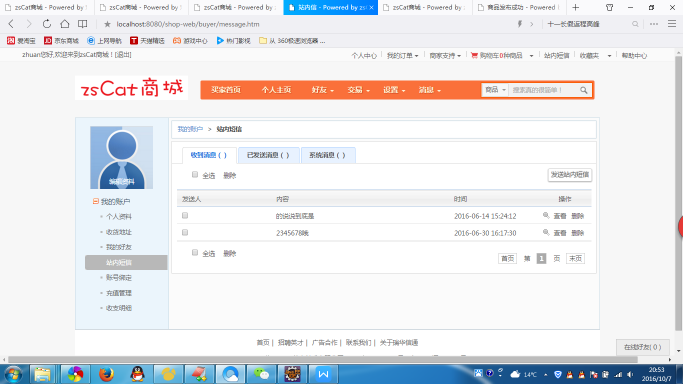Viewport: 683px width, 384px height.
Task: Tick the top select-all checkbox
Action: click(x=195, y=175)
